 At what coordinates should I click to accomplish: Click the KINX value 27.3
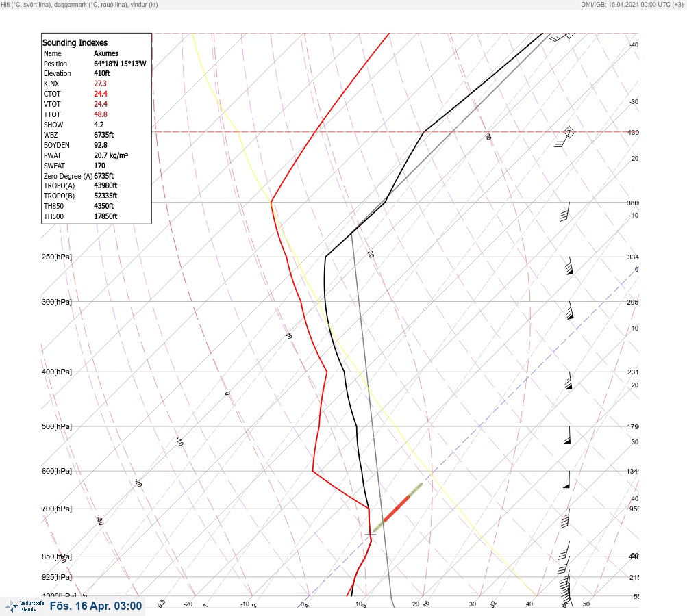tap(100, 84)
